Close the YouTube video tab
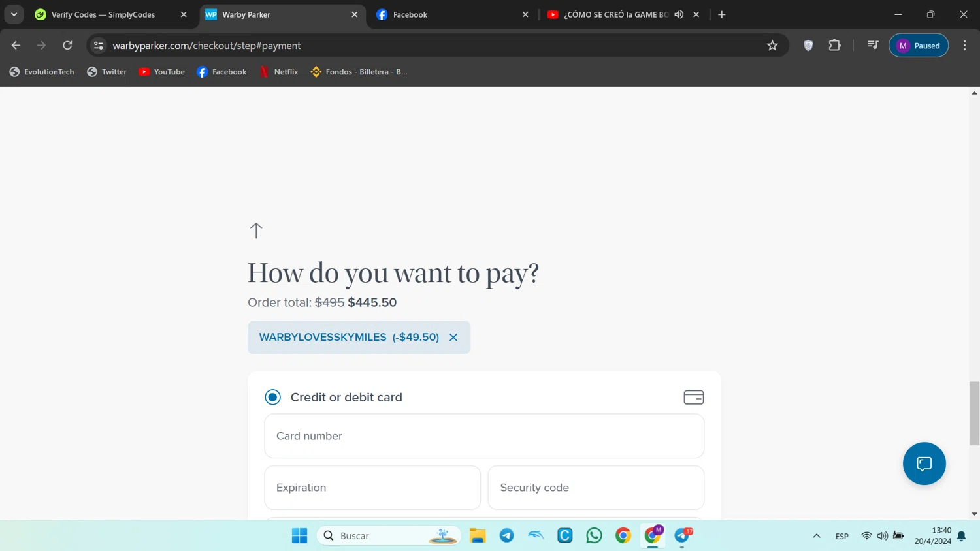 tap(696, 14)
